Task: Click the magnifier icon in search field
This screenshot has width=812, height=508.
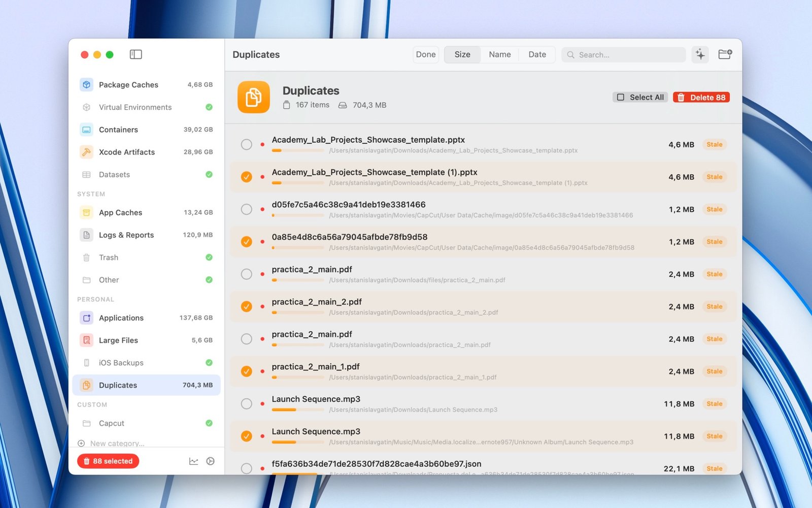Action: coord(571,55)
